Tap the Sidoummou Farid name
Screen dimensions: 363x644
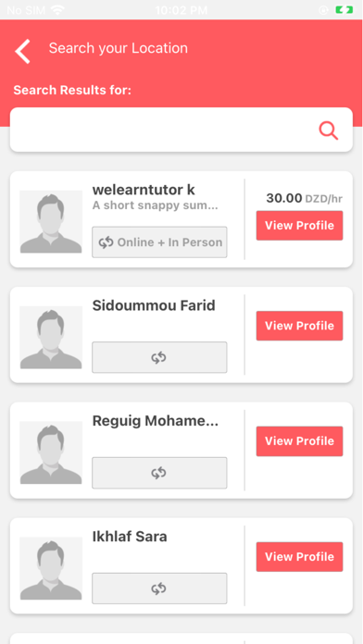(x=154, y=305)
